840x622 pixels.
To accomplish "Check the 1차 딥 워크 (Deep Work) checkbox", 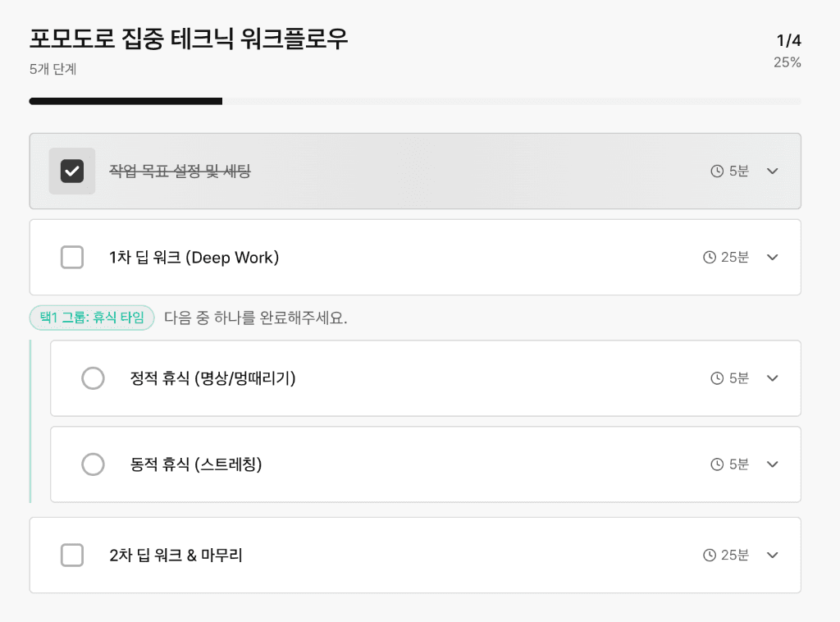I will point(72,257).
